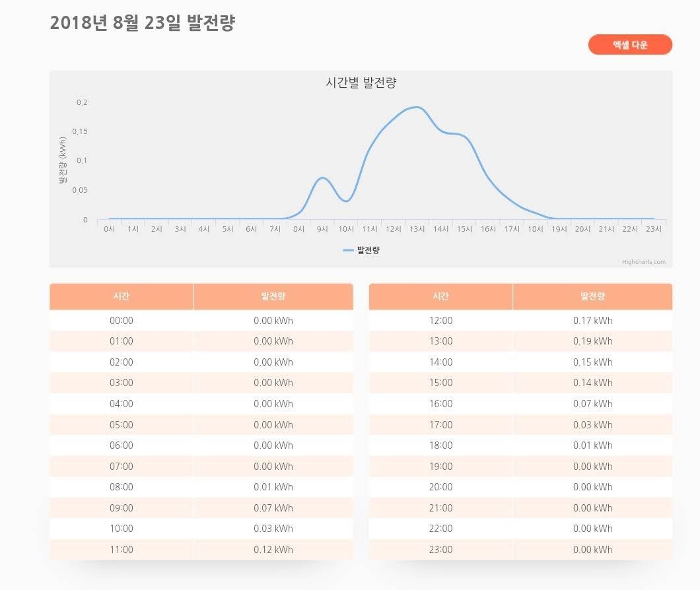Click the 00:00 row in the left table
The height and width of the screenshot is (590, 700).
click(x=120, y=320)
